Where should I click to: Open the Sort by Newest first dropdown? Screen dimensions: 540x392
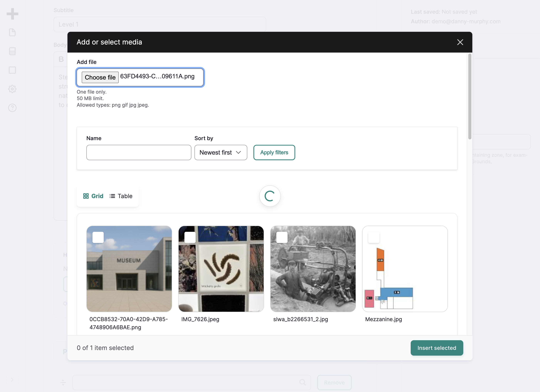tap(221, 152)
